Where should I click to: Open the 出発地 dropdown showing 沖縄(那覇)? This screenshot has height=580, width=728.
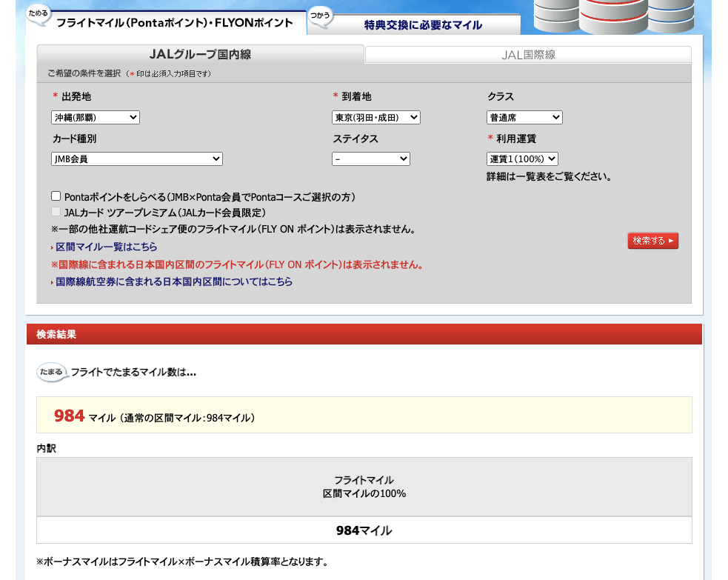[96, 118]
